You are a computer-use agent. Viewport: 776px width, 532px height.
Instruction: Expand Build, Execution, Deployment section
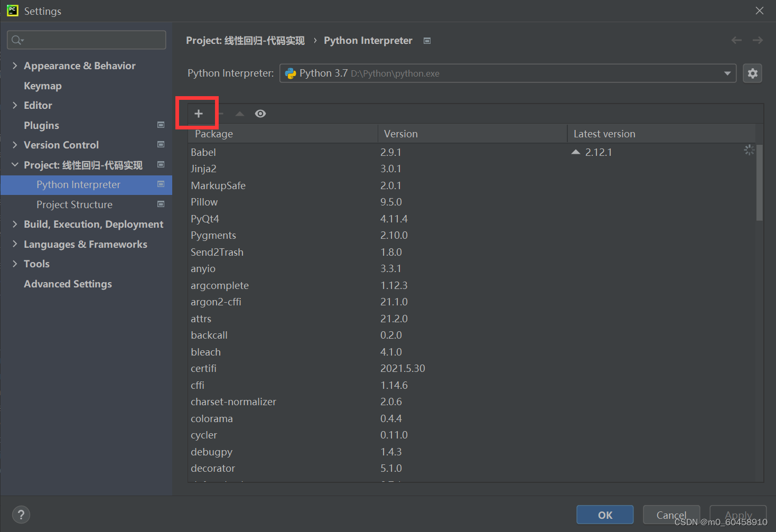click(15, 224)
